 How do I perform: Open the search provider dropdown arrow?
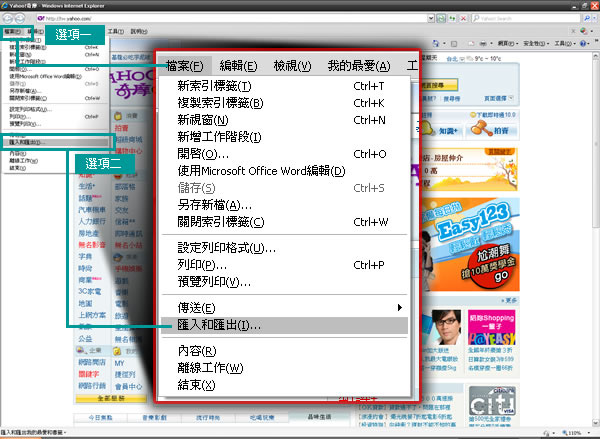(x=593, y=18)
